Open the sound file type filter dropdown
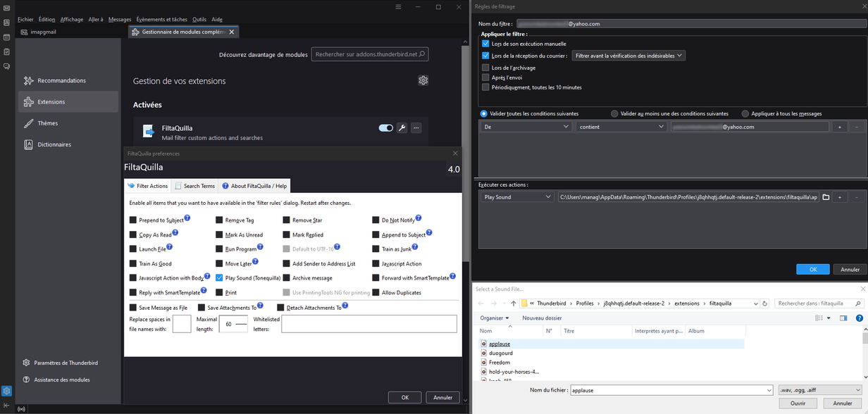The width and height of the screenshot is (868, 414). tap(819, 390)
